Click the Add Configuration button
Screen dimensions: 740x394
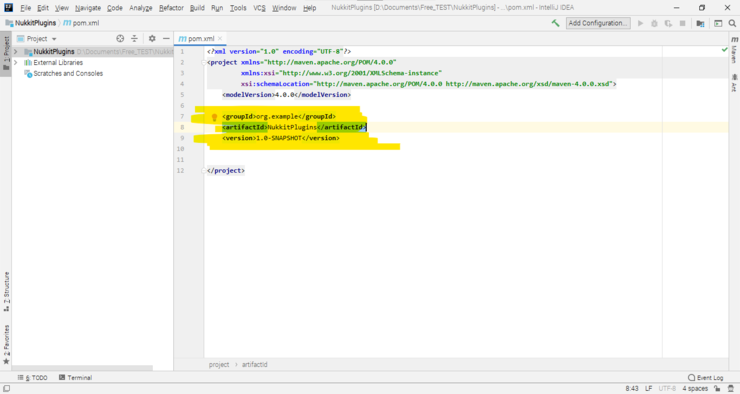(x=598, y=23)
